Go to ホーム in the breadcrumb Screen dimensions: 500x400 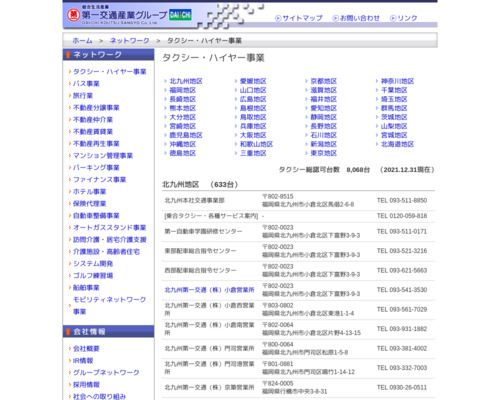coord(82,41)
